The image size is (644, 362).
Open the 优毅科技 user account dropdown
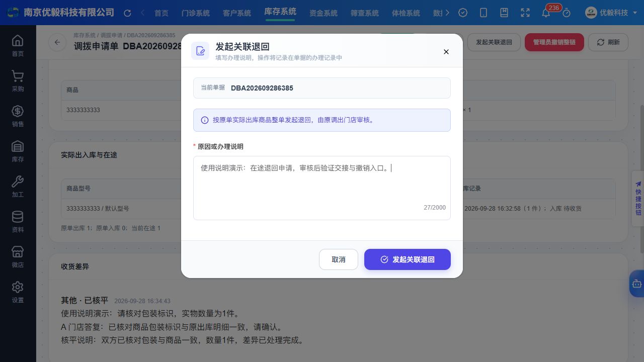click(610, 13)
